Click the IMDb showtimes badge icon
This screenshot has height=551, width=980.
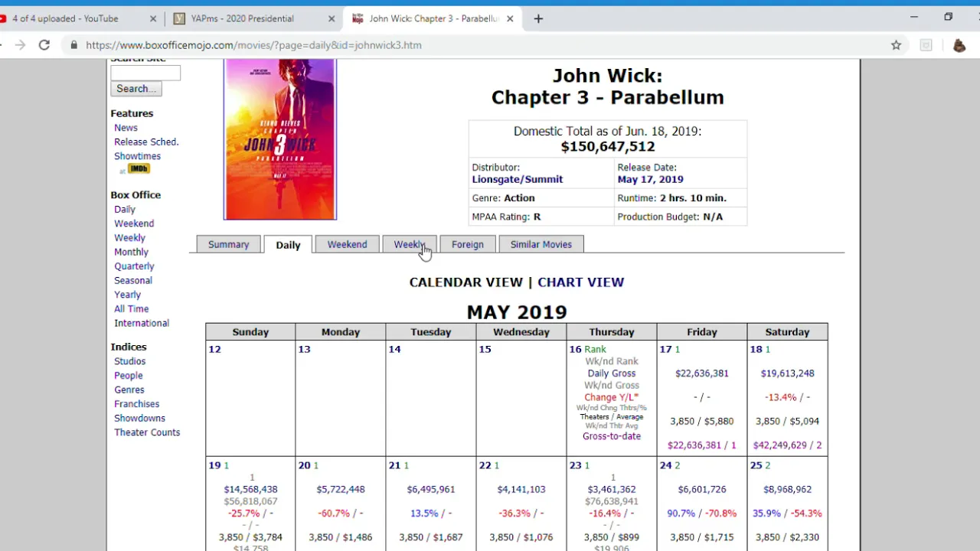click(139, 168)
